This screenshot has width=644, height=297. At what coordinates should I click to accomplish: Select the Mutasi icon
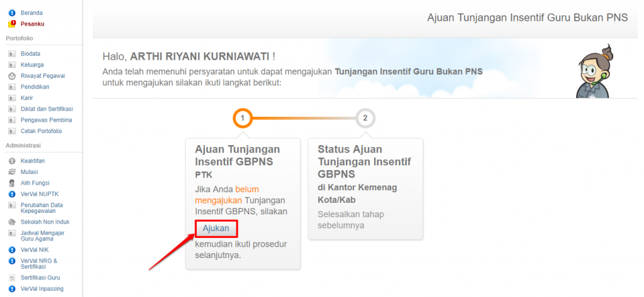point(11,172)
